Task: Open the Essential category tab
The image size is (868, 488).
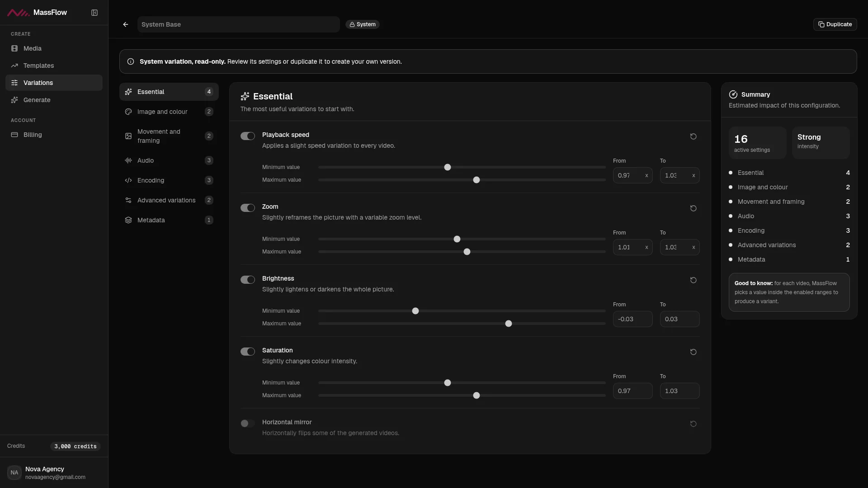Action: coord(169,92)
